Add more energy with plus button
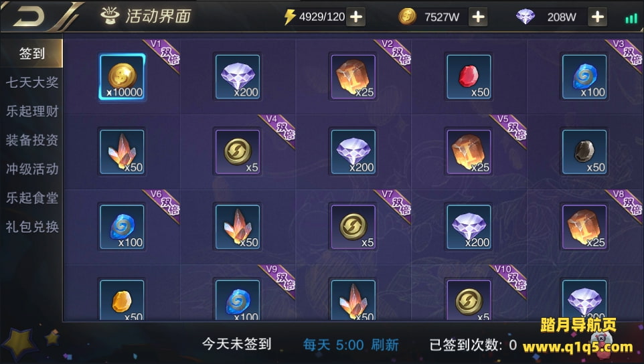The height and width of the screenshot is (364, 644). (x=355, y=17)
